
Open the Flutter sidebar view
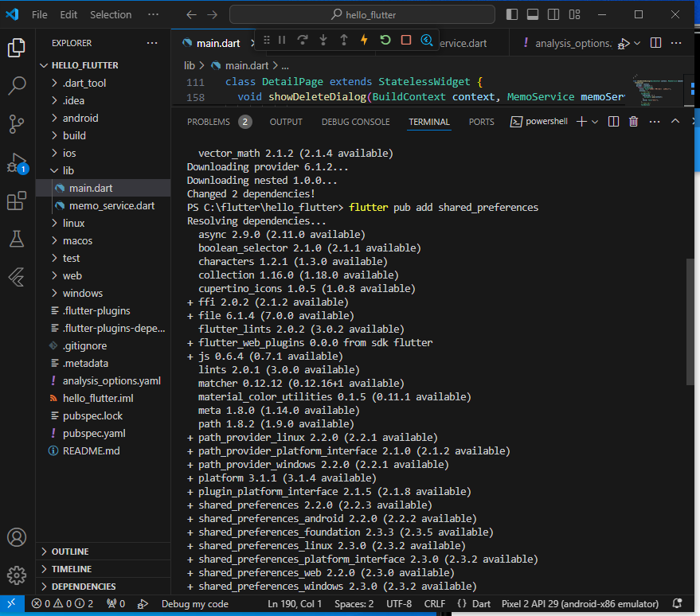click(17, 277)
